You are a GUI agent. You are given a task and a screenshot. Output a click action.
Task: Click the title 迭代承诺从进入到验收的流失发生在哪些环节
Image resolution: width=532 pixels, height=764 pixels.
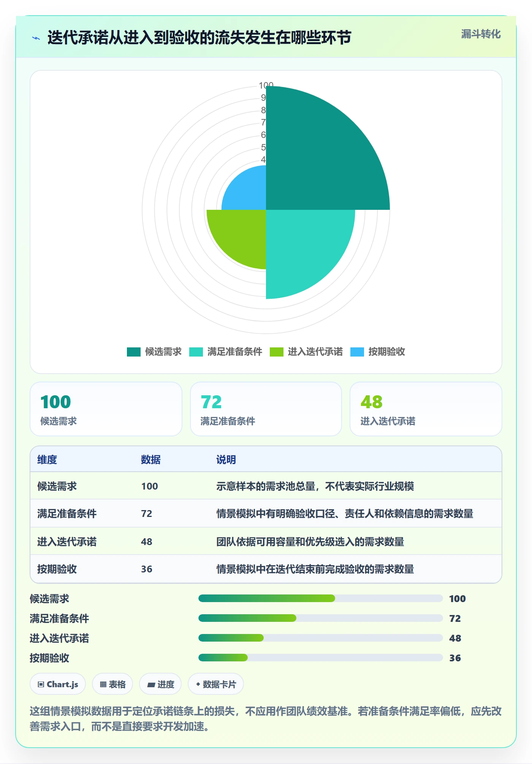tap(199, 38)
